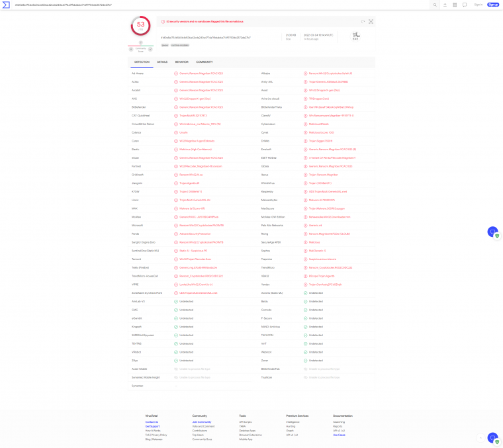
Task: Click the Use Cases footer link
Action: pyautogui.click(x=339, y=435)
